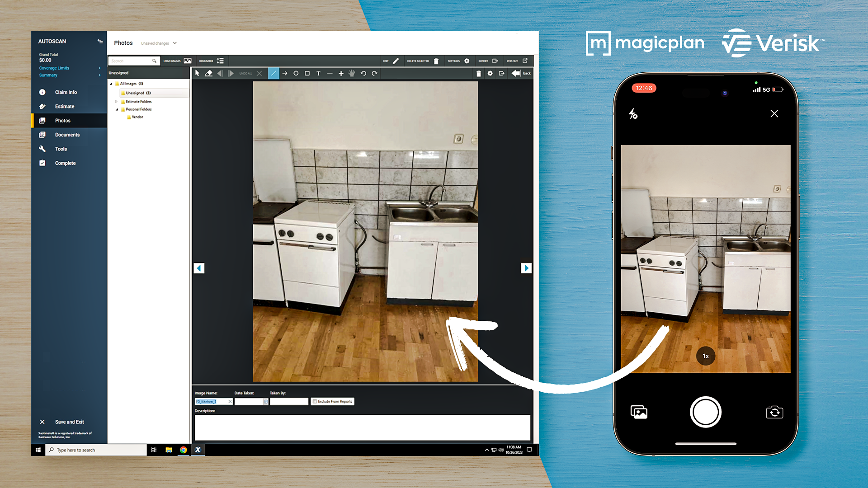This screenshot has width=868, height=488.
Task: Open Task View on the taskbar
Action: pos(154,450)
